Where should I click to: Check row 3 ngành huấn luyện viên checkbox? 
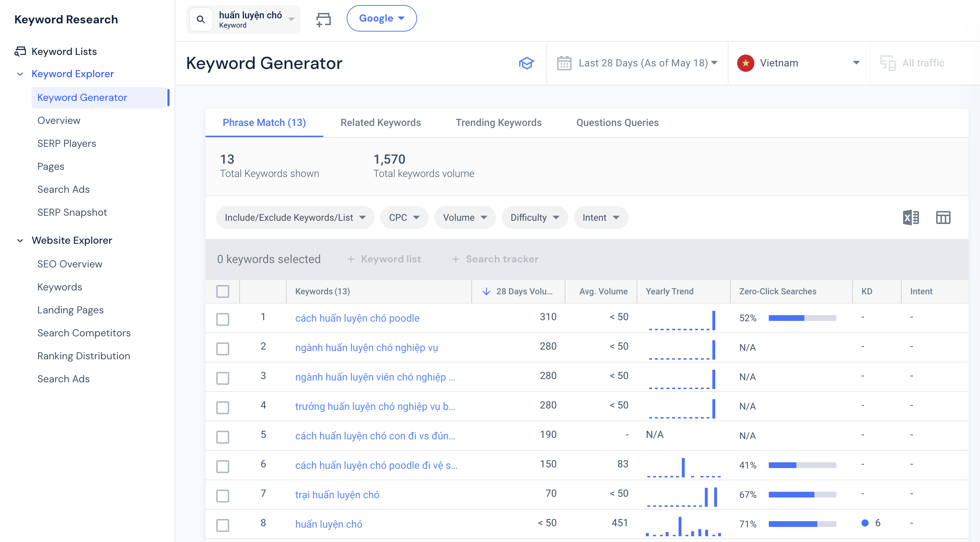pyautogui.click(x=223, y=378)
